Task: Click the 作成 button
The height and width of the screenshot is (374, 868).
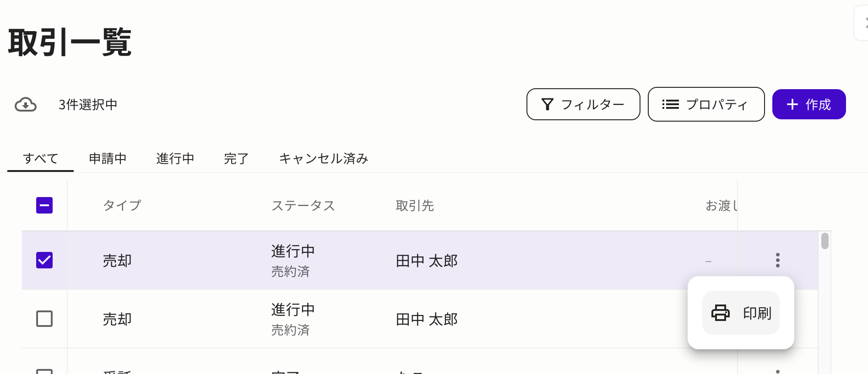Action: pos(809,104)
